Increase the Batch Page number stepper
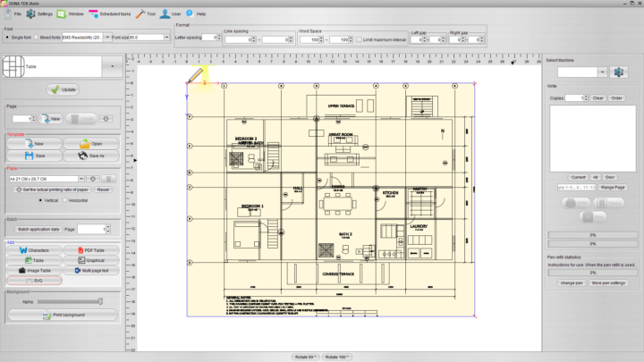Image resolution: width=644 pixels, height=362 pixels. pyautogui.click(x=108, y=226)
